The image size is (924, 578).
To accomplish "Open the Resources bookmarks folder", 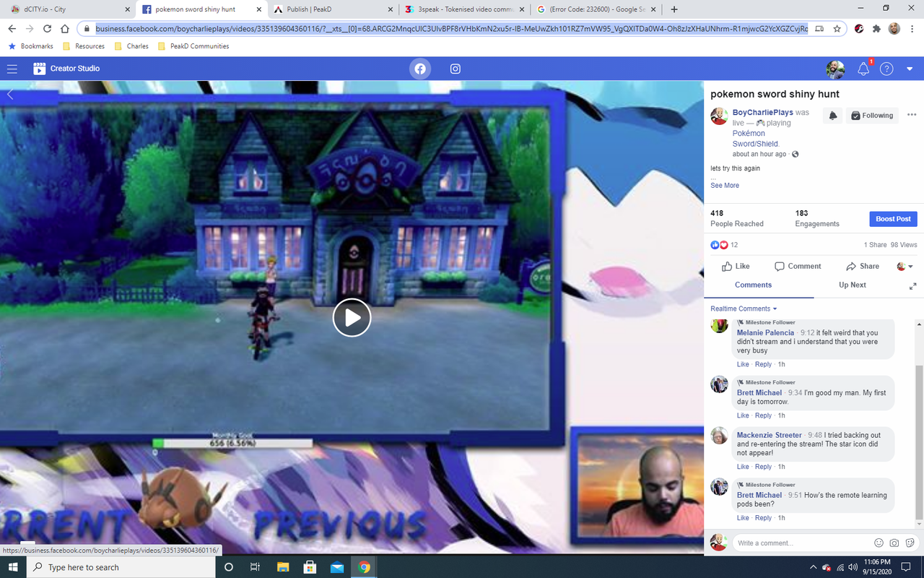I will [x=84, y=46].
